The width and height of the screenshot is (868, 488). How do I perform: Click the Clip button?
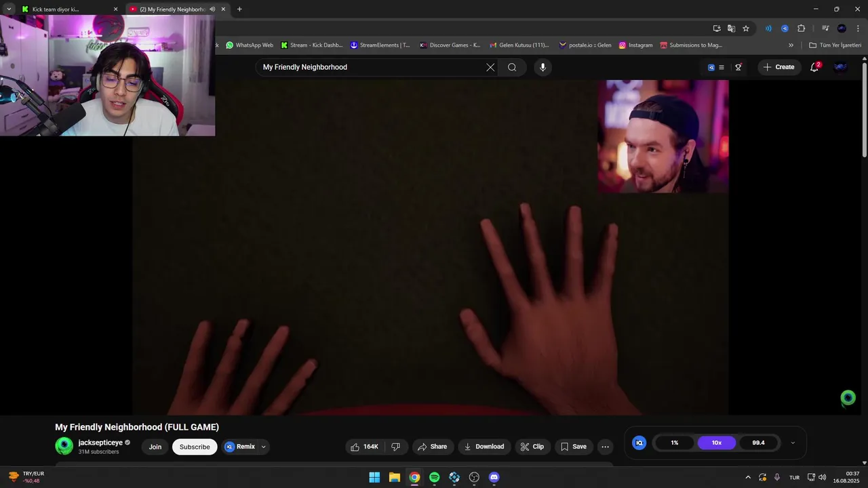point(532,447)
